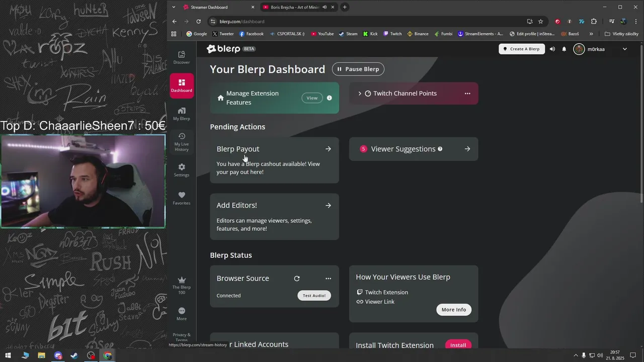Open File Explorer from the taskbar

coord(42,355)
